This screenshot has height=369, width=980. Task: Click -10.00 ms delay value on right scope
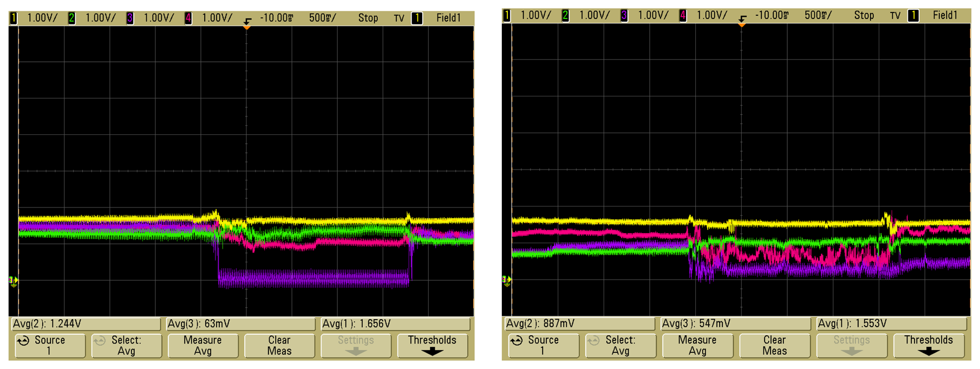pyautogui.click(x=772, y=16)
